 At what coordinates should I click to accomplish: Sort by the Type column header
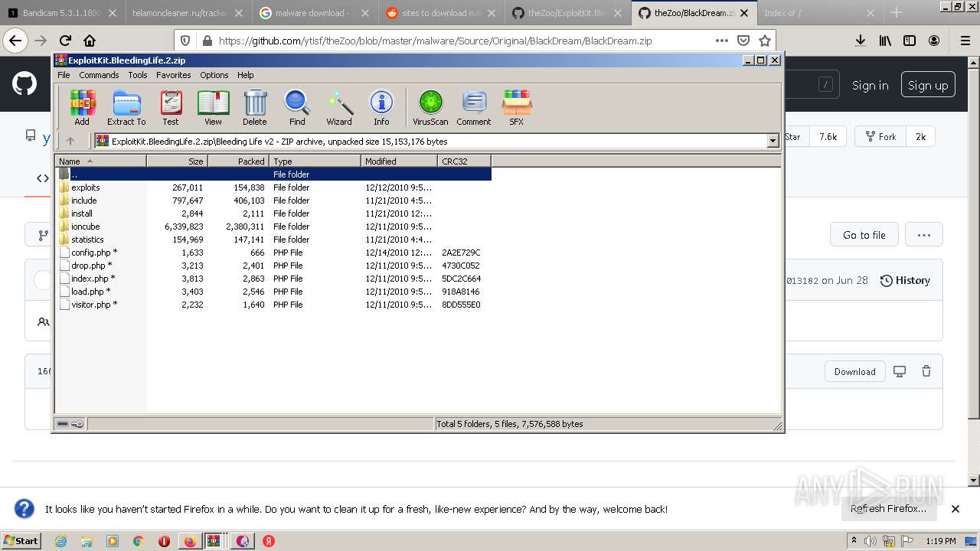tap(315, 161)
